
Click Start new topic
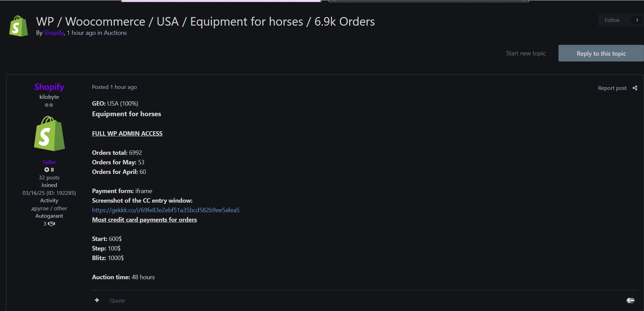[x=526, y=53]
